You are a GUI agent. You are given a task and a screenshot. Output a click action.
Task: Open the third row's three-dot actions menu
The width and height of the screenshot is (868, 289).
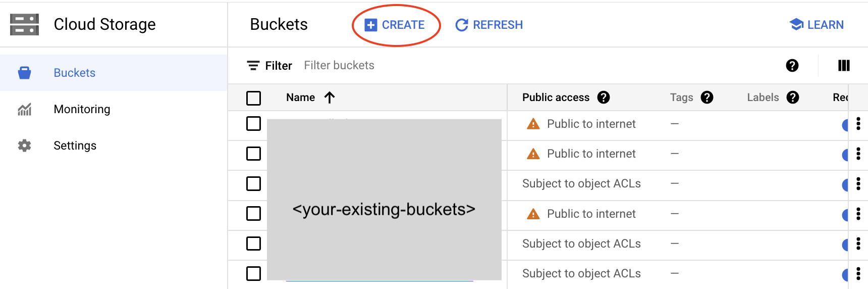coord(858,184)
